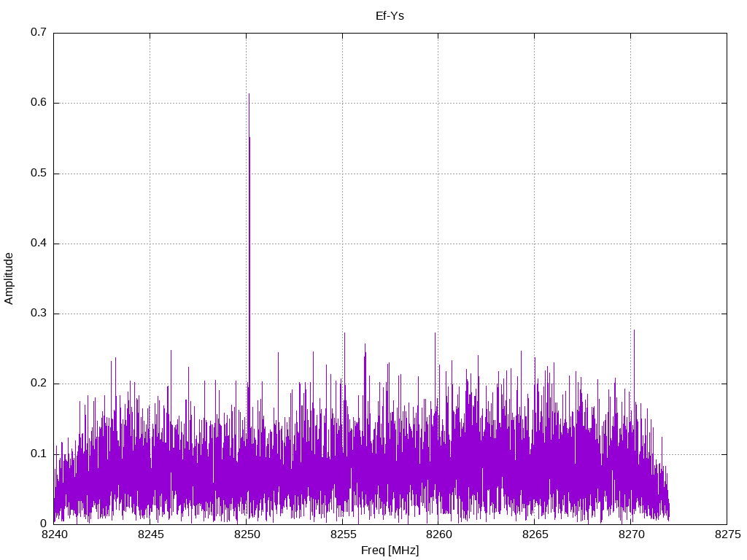Click the 0.7 y-axis tick label
747x560 pixels.
tap(39, 33)
